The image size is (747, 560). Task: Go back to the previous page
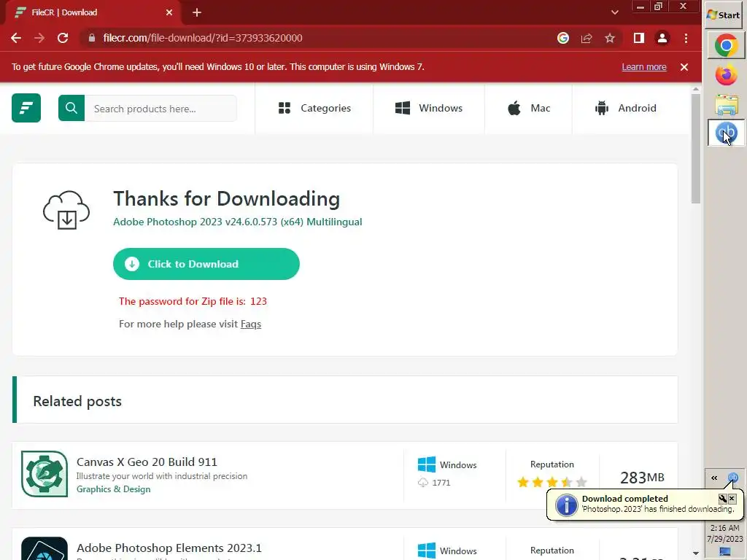pos(16,38)
